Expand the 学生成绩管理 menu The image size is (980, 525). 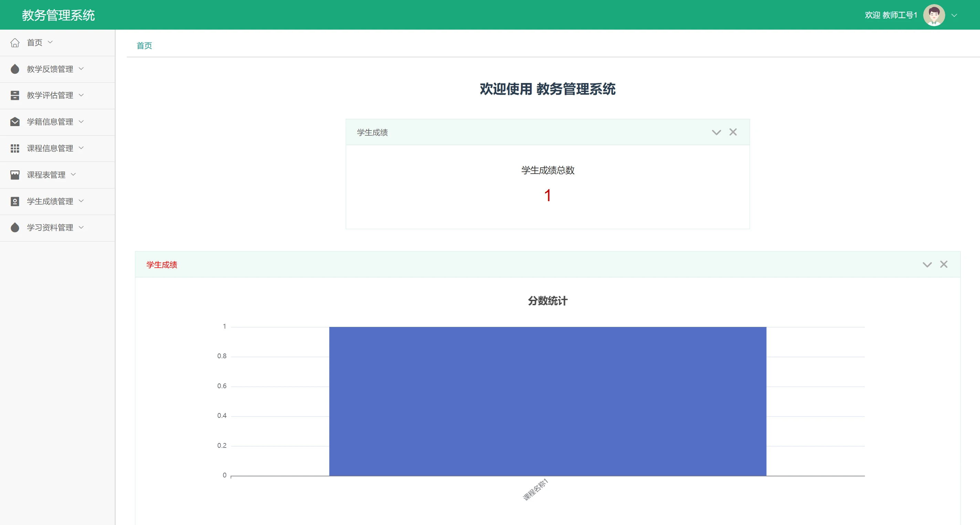[x=50, y=201]
